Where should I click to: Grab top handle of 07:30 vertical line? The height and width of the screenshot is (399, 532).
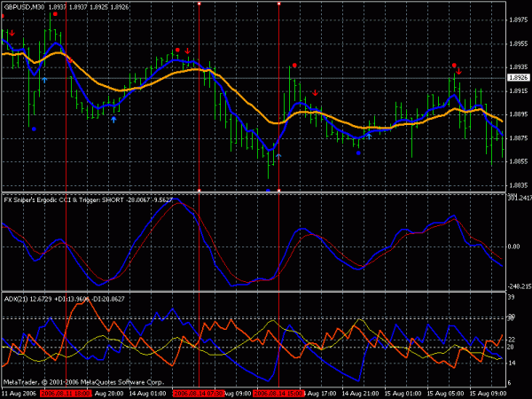pyautogui.click(x=199, y=4)
